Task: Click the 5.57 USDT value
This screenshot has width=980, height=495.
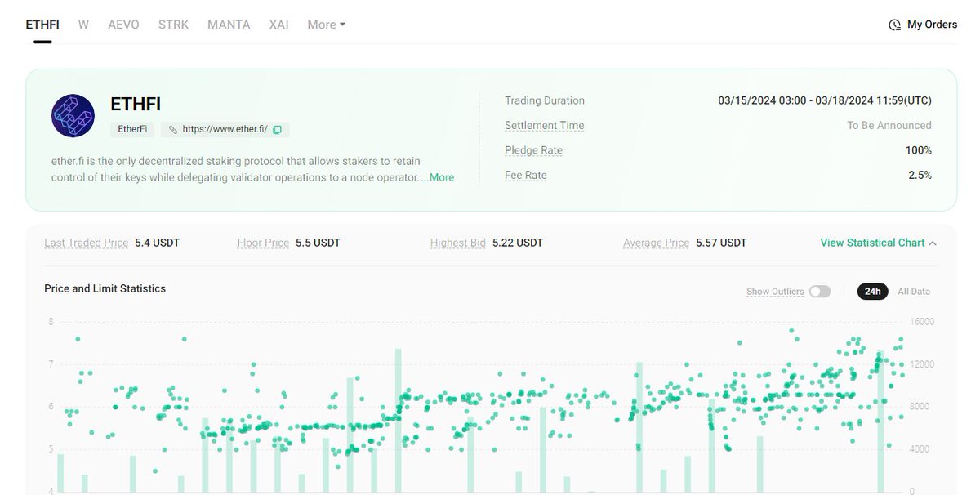Action: [x=721, y=243]
